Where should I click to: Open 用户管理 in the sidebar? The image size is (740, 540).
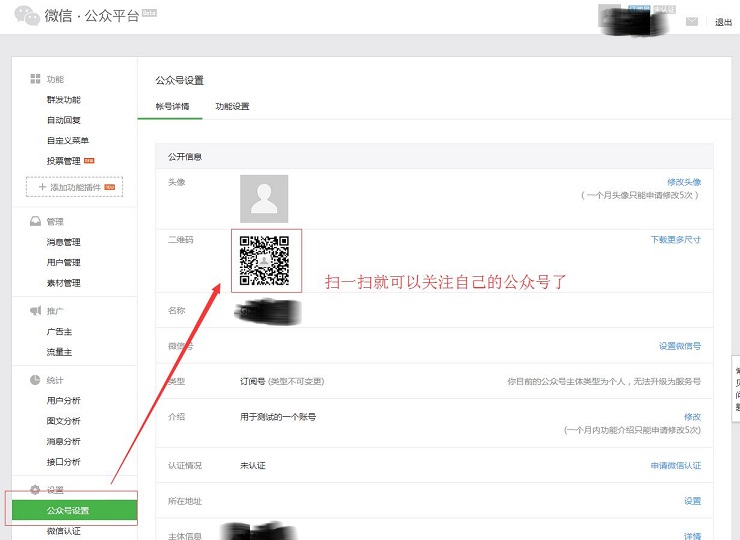[64, 262]
